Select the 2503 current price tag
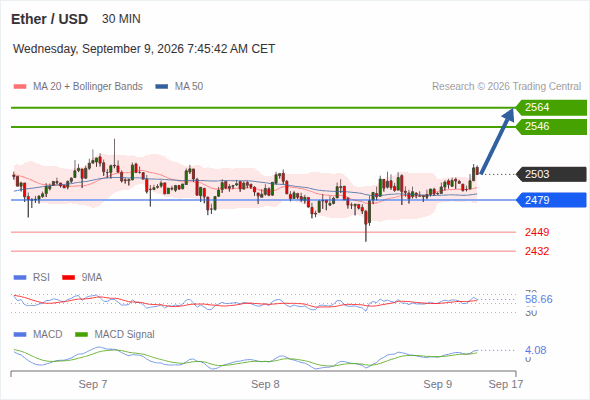 pos(551,174)
